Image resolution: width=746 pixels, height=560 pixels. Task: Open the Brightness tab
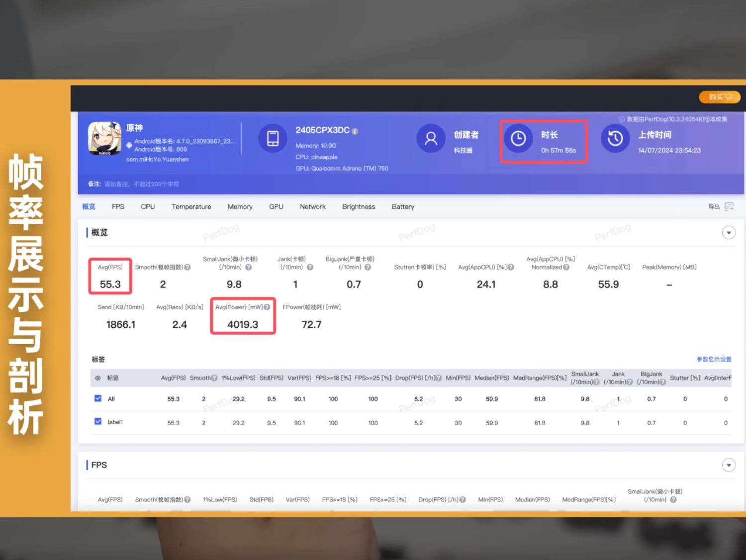[x=359, y=206]
